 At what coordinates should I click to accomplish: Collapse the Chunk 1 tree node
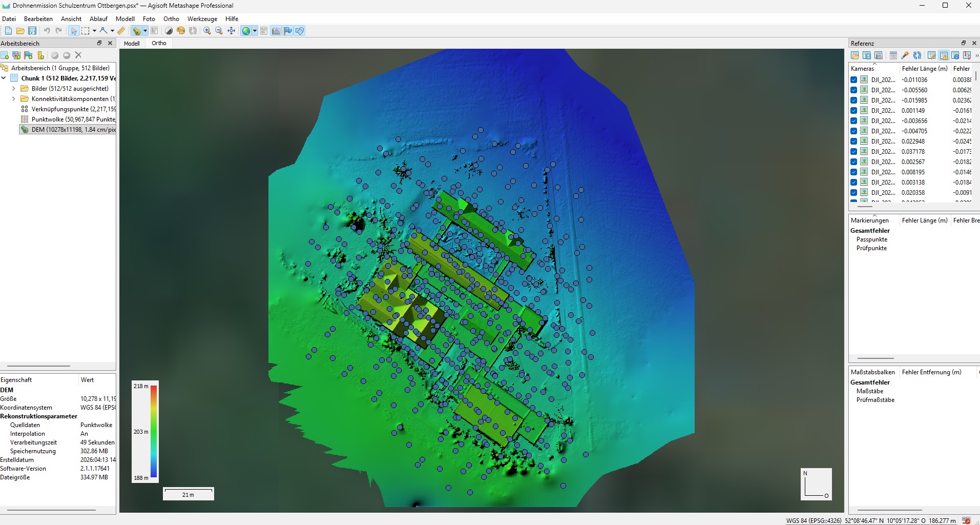coord(4,78)
